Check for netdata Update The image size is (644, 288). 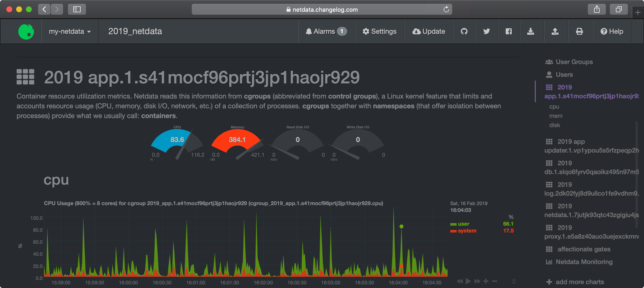pyautogui.click(x=429, y=32)
